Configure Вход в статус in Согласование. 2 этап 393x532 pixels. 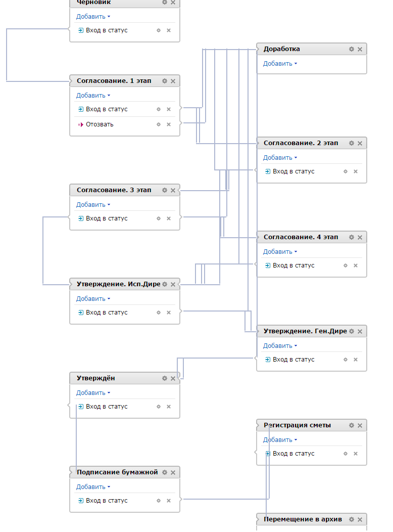click(346, 171)
